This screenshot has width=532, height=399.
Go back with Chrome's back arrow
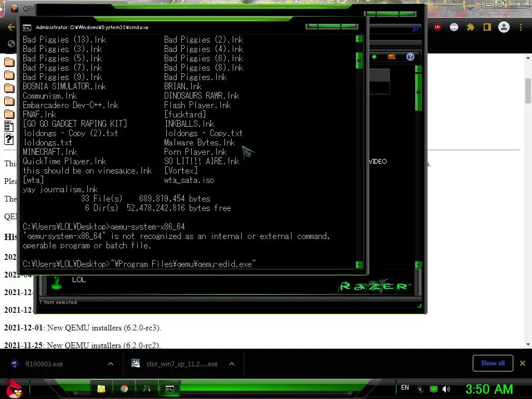click(11, 27)
